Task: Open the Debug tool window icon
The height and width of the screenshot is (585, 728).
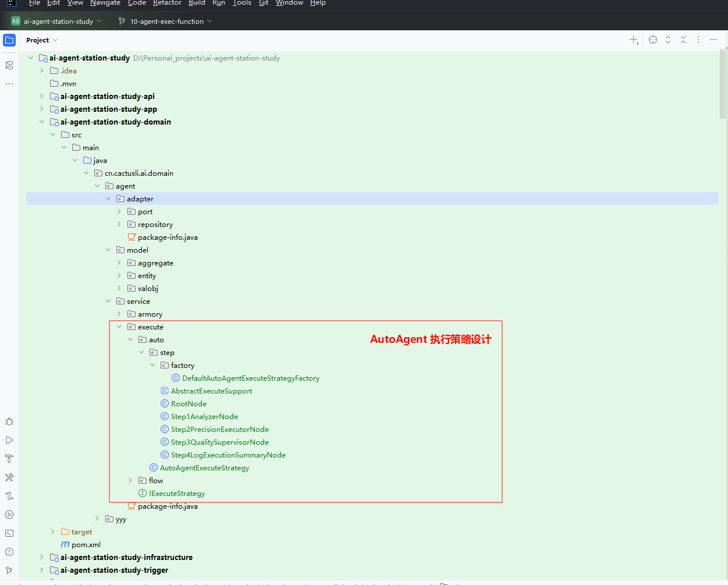Action: point(9,421)
